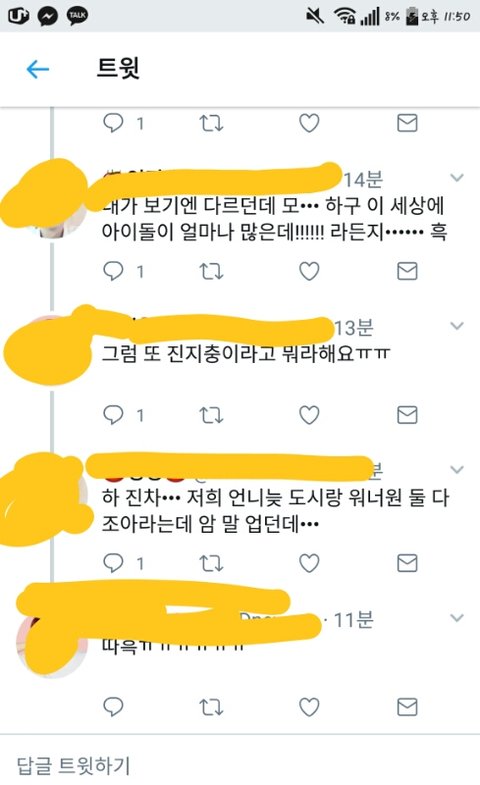
Task: Retweet the tweet posted 14분 ago
Action: (211, 271)
